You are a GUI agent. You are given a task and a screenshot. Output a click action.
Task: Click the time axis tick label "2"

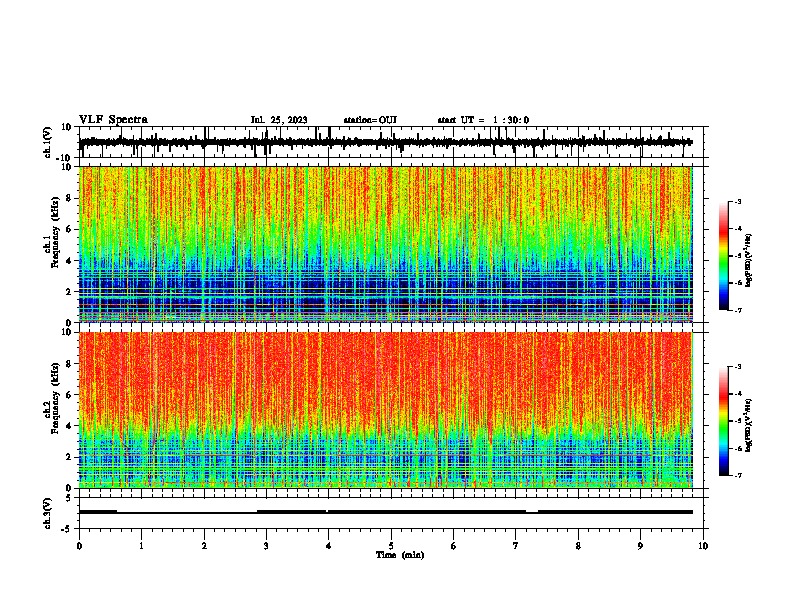(204, 546)
